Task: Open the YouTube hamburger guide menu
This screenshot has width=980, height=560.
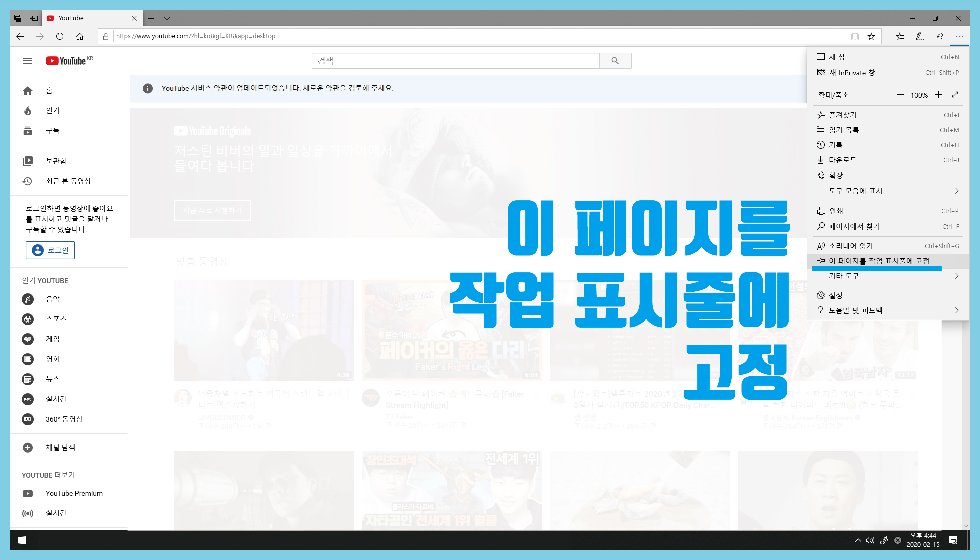Action: pyautogui.click(x=28, y=61)
